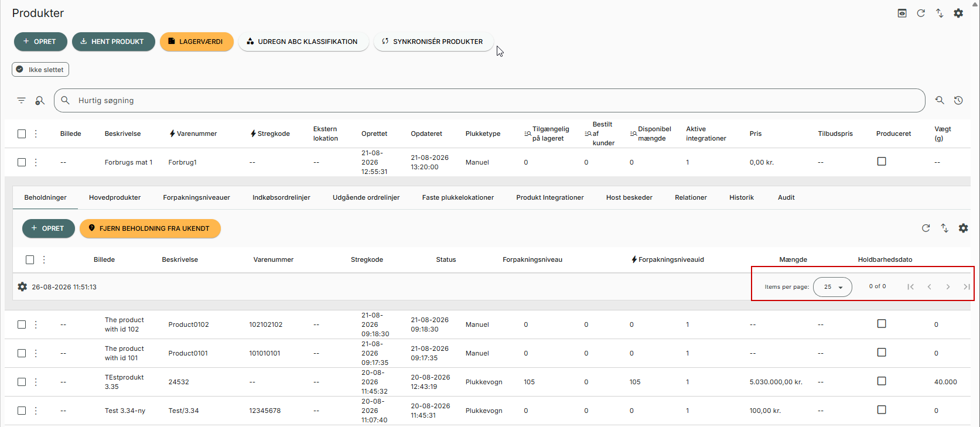
Task: Tick the checkbox for Product0101 row
Action: point(22,353)
